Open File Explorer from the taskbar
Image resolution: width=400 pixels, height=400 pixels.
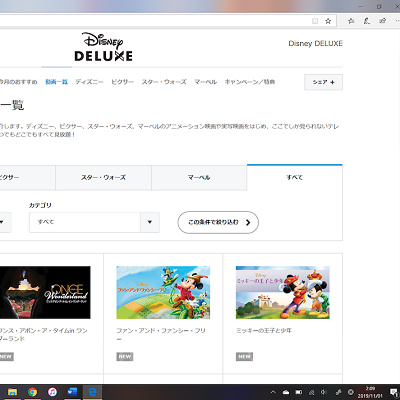(12, 392)
